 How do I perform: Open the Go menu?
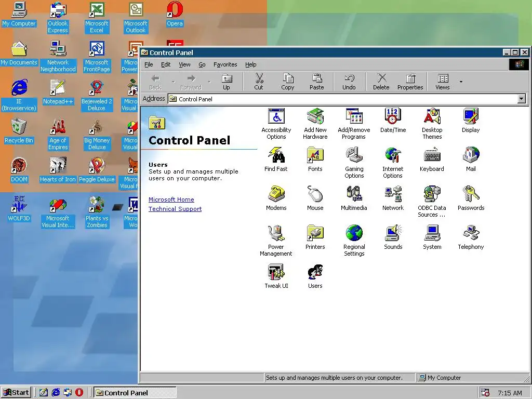coord(202,64)
